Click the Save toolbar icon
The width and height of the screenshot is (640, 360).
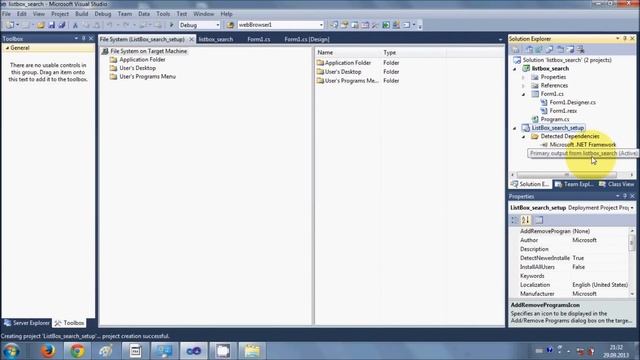click(x=51, y=25)
